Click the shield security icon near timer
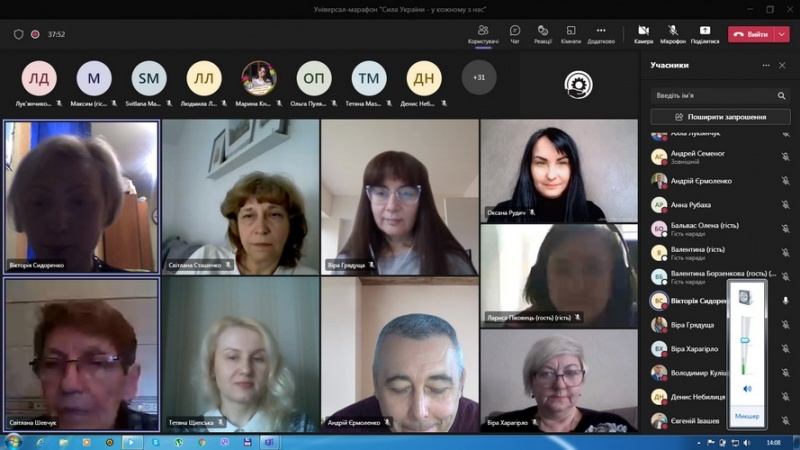 18,34
